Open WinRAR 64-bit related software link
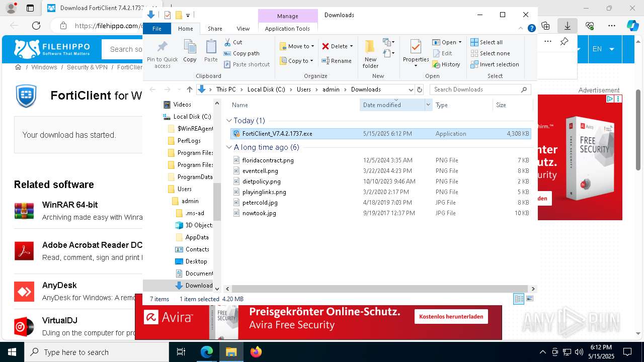The width and height of the screenshot is (644, 362). click(70, 205)
